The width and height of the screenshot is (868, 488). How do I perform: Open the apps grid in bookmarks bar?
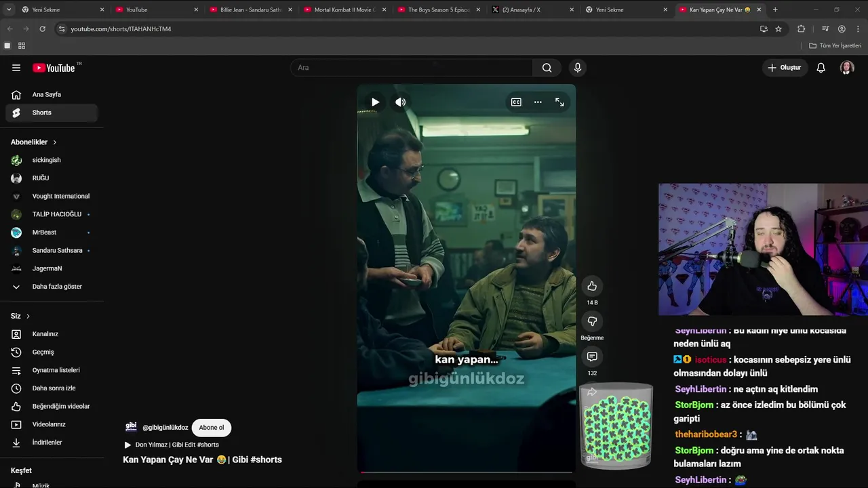(22, 45)
